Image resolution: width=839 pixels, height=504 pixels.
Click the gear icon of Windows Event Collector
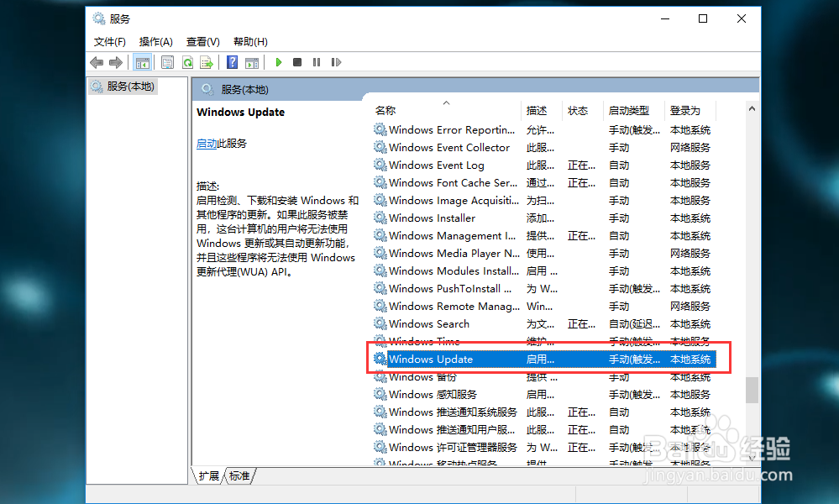click(x=380, y=147)
